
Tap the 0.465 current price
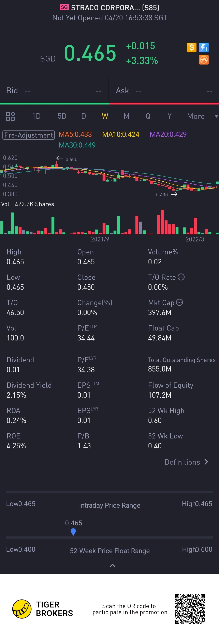[90, 53]
